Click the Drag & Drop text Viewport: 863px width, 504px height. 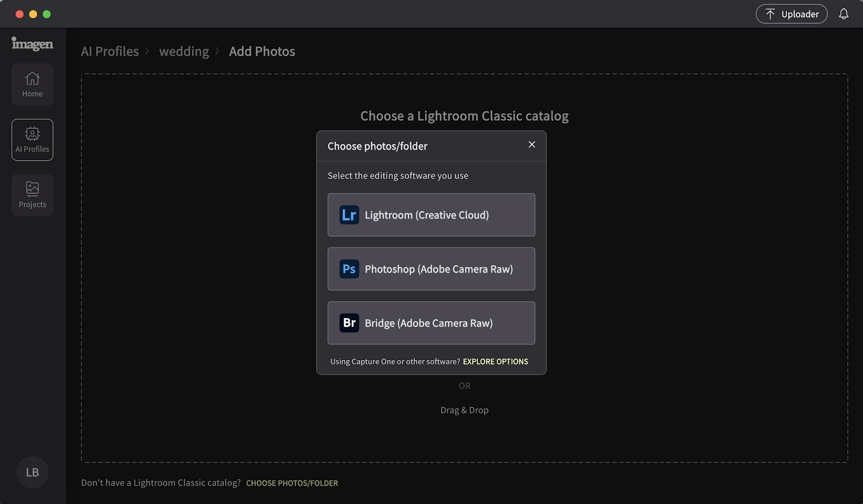point(464,410)
